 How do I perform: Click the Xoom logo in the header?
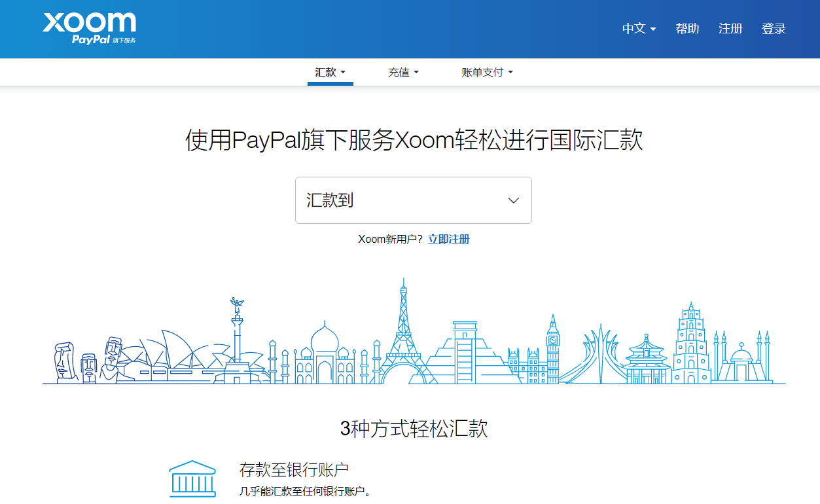90,28
